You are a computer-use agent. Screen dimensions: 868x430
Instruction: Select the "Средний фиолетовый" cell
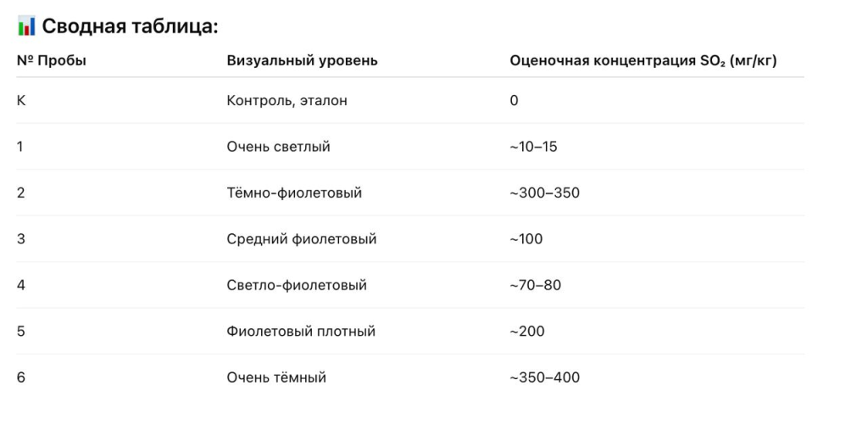pyautogui.click(x=301, y=239)
